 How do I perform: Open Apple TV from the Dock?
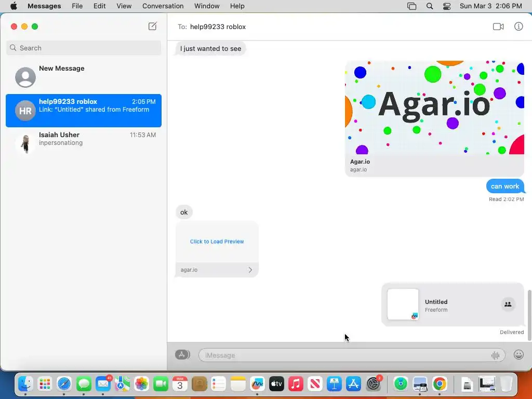click(x=276, y=384)
